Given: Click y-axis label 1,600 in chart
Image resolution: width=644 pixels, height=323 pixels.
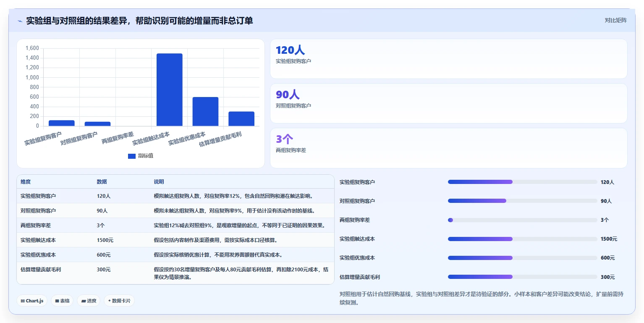Looking at the screenshot, I should coord(32,48).
